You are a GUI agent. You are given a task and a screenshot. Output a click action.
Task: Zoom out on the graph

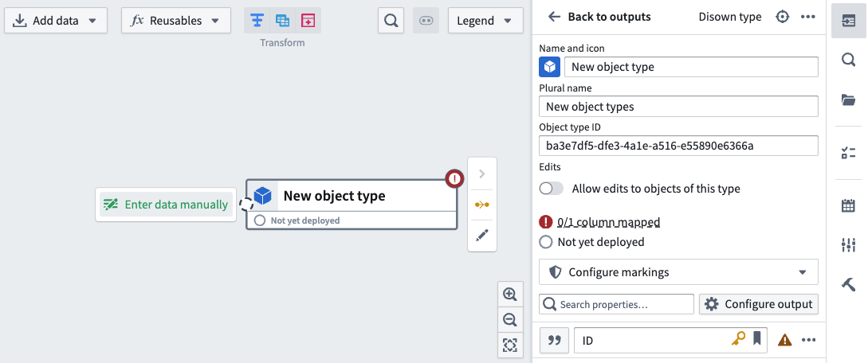(509, 319)
